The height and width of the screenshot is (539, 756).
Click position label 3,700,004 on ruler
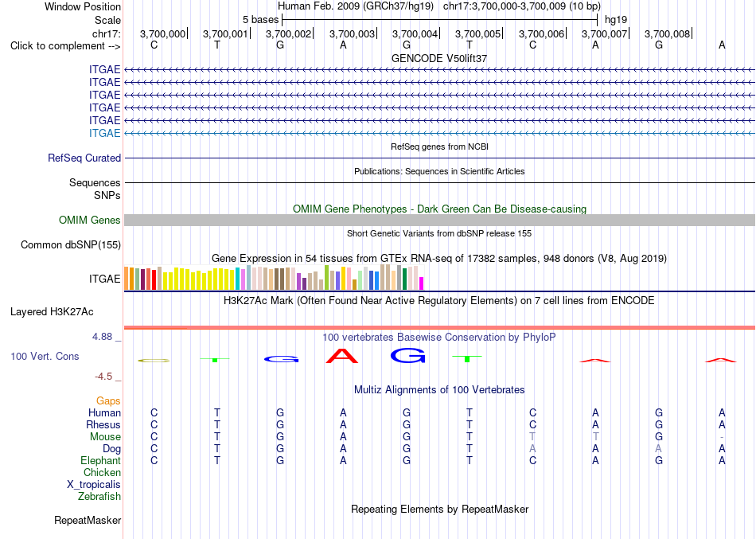(415, 33)
